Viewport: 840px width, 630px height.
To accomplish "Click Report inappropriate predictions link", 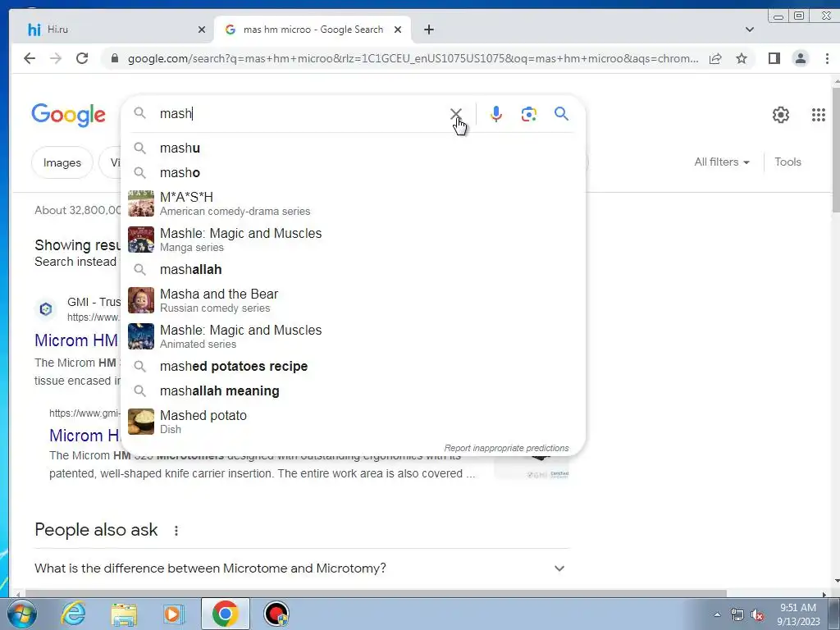I will [x=506, y=448].
